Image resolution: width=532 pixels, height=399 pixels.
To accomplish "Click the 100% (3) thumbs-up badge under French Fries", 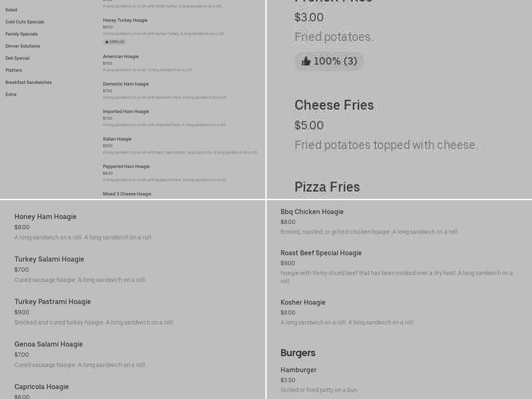I will click(329, 61).
